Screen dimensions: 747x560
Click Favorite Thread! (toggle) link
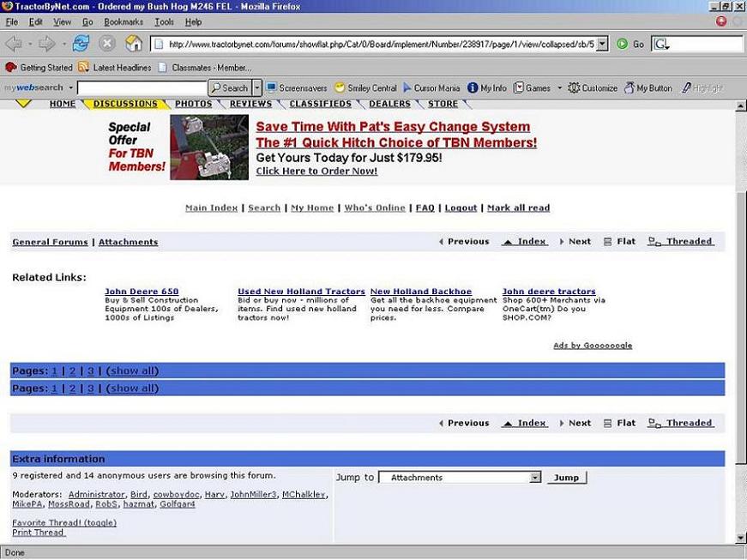coord(64,523)
